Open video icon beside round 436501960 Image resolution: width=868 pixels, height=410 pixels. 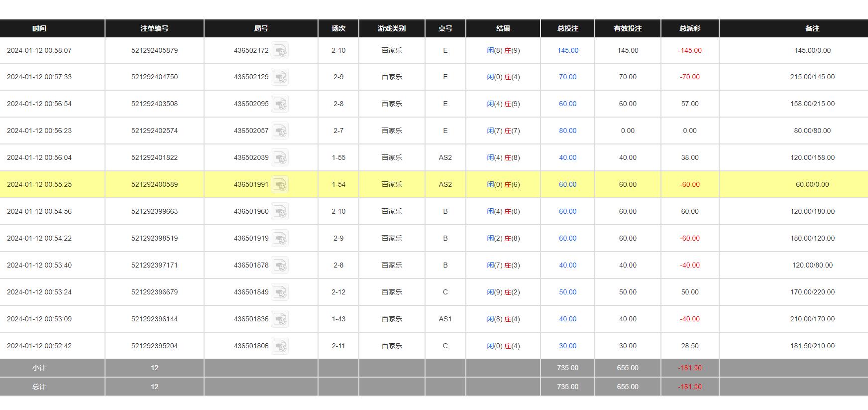[x=280, y=212]
